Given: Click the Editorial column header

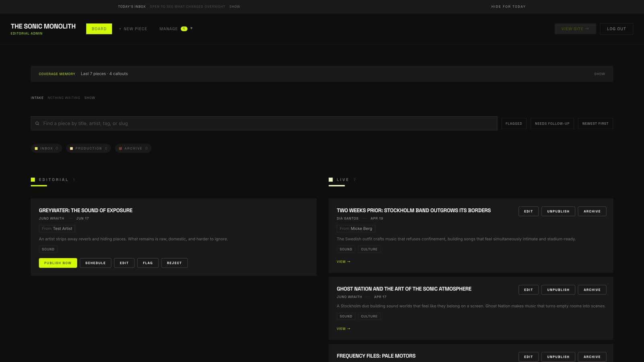Looking at the screenshot, I should coord(53,180).
